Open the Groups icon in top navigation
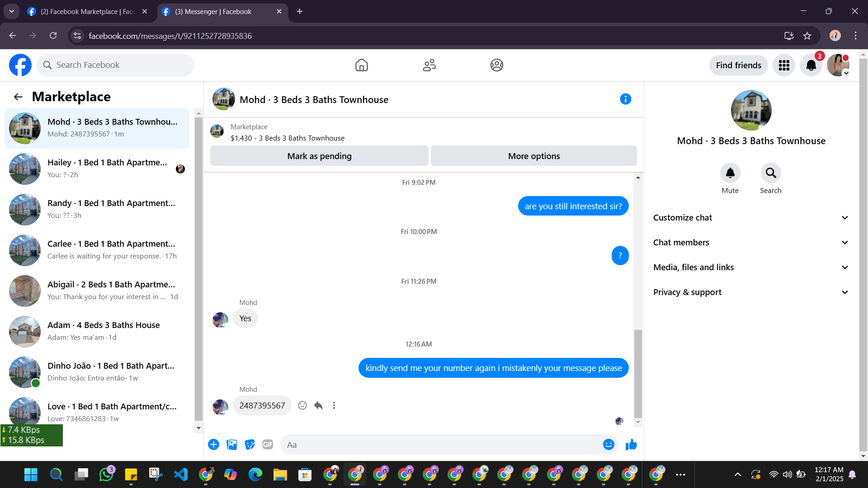 (x=496, y=65)
